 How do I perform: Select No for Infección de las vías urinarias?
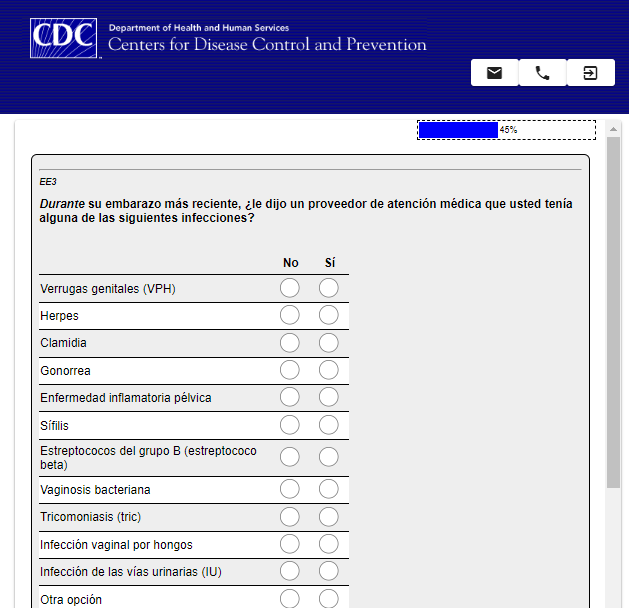tap(290, 572)
